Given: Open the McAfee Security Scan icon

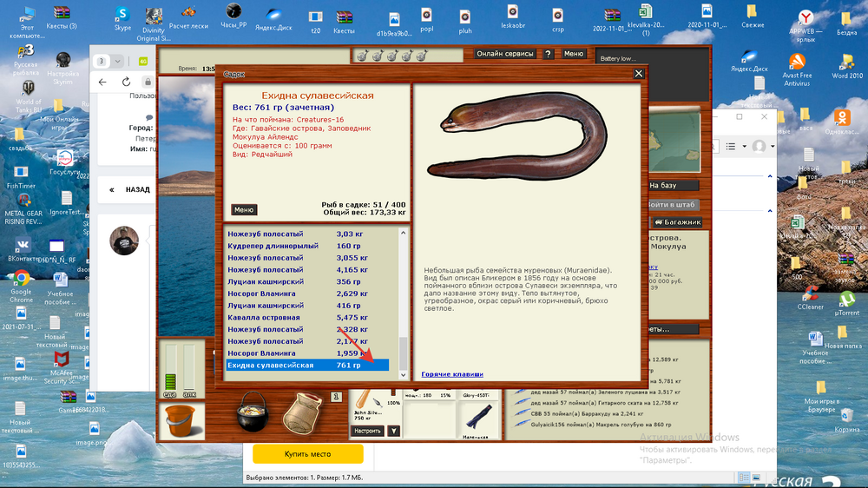Looking at the screenshot, I should pos(62,367).
